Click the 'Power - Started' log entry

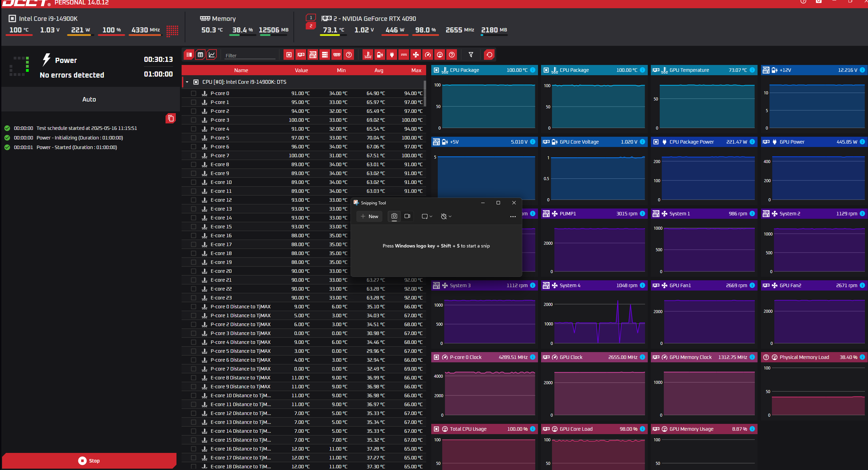pyautogui.click(x=65, y=147)
